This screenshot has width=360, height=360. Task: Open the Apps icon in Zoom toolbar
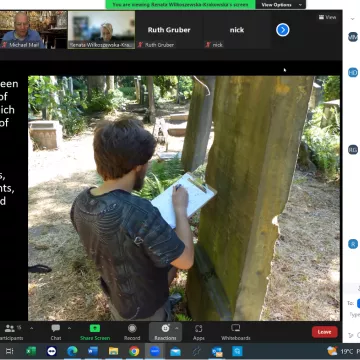199,328
